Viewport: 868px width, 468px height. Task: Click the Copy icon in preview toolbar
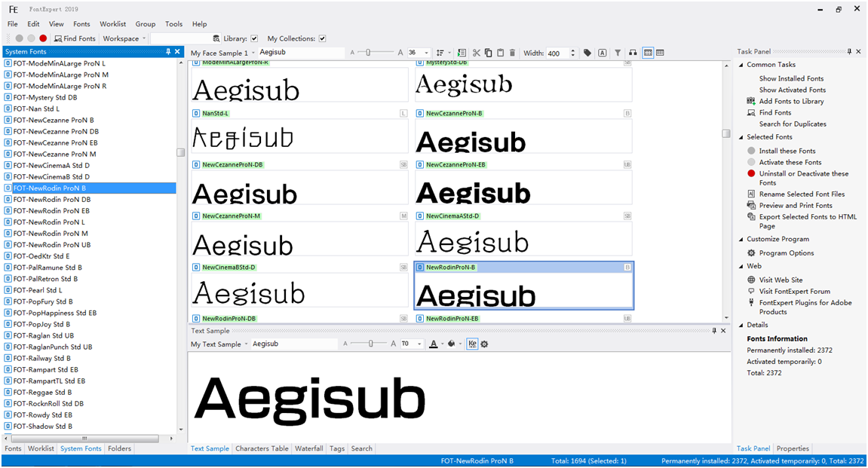click(488, 53)
